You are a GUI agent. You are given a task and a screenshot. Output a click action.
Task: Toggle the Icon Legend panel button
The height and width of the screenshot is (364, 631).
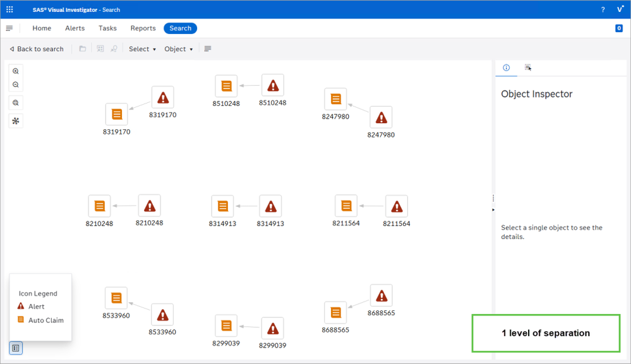click(16, 348)
